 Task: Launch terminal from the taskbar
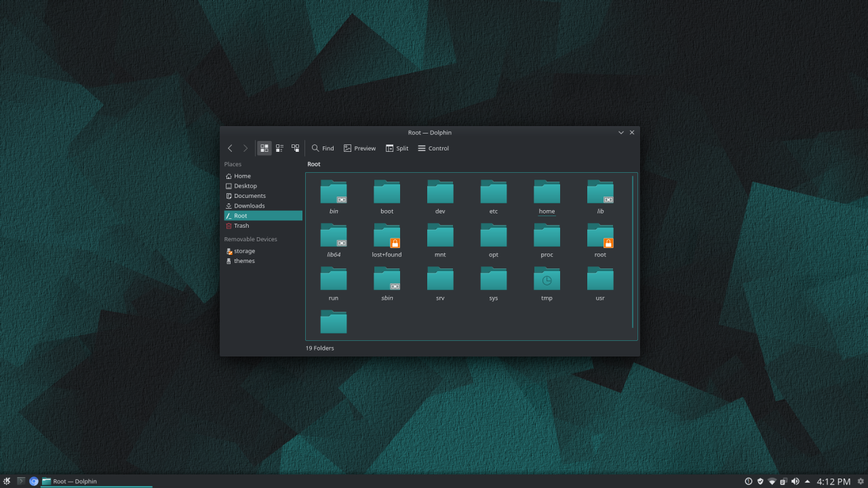click(x=20, y=481)
